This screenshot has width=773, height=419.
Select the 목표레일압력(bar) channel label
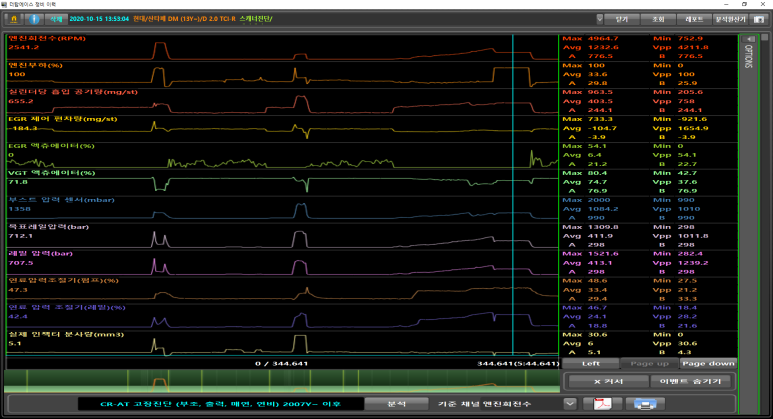pos(48,227)
